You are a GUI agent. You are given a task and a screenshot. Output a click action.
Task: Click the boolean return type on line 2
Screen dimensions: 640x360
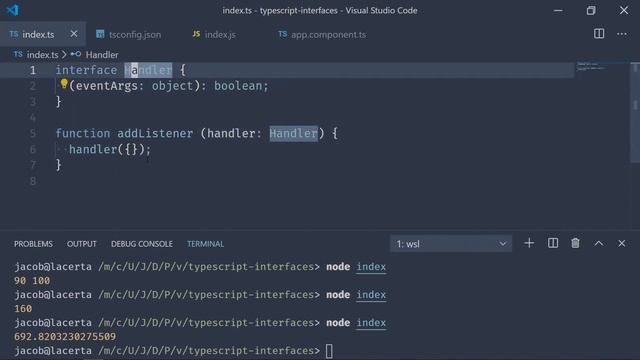[x=238, y=86]
